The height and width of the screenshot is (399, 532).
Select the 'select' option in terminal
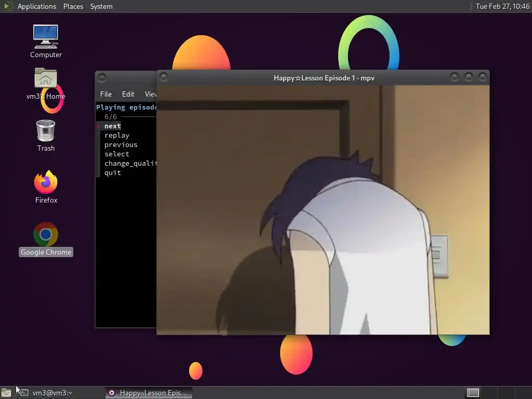tap(117, 154)
